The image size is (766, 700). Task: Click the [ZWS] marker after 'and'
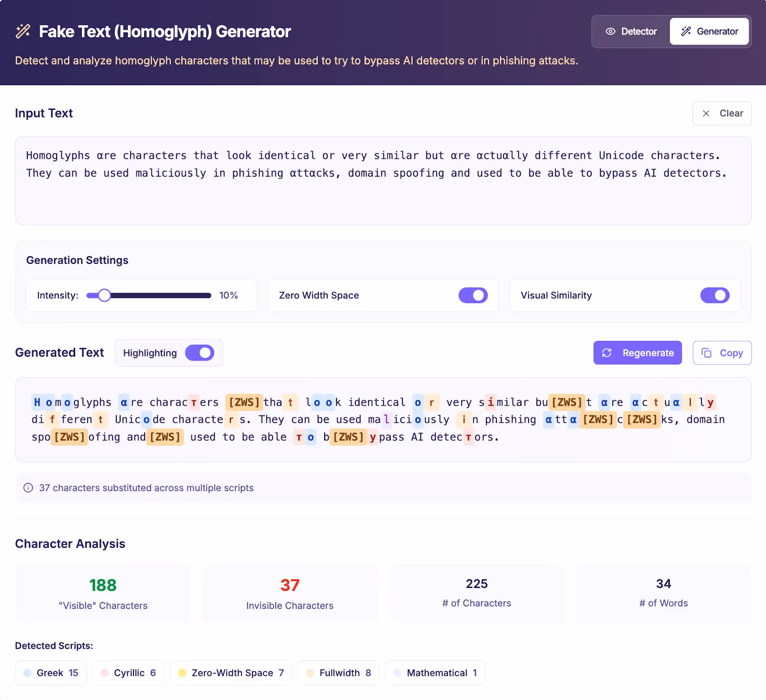point(165,437)
